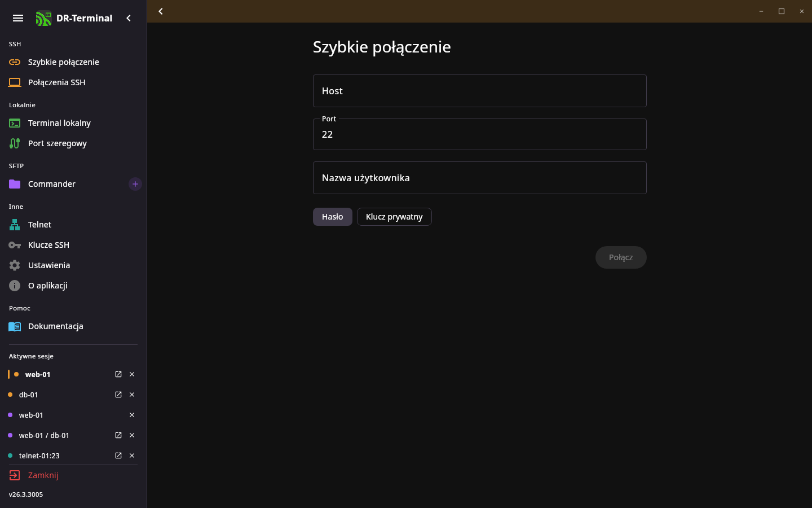
Task: Open Dokumentacja help
Action: click(x=73, y=326)
